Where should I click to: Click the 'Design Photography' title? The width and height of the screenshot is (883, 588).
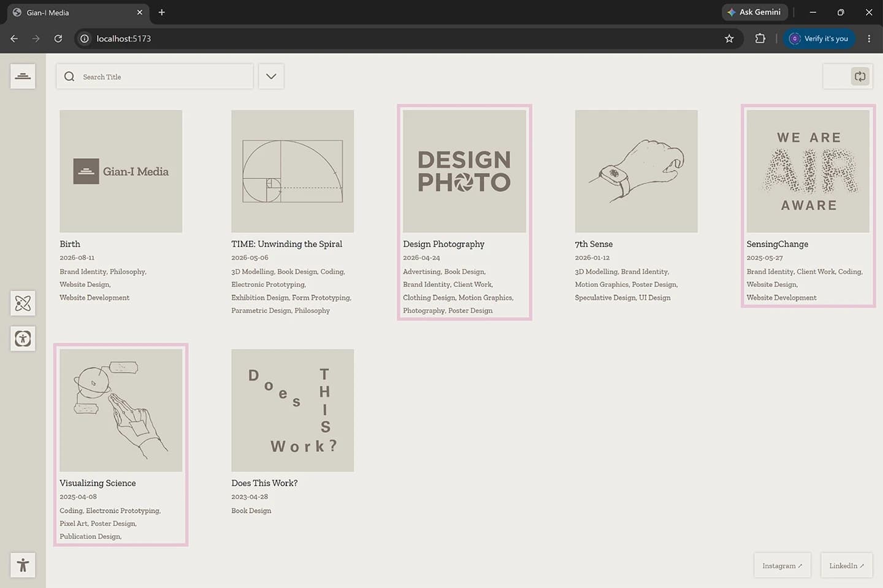click(443, 244)
